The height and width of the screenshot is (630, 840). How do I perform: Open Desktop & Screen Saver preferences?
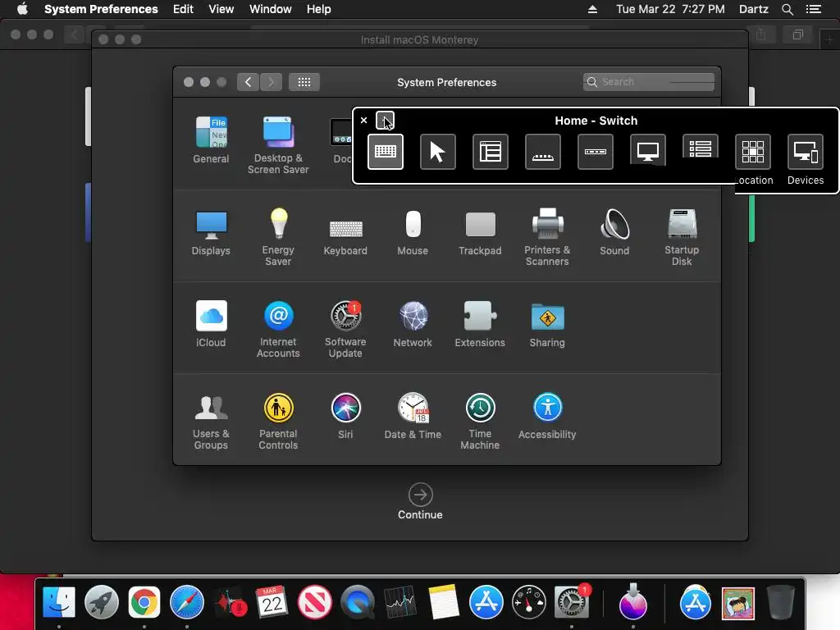(278, 144)
